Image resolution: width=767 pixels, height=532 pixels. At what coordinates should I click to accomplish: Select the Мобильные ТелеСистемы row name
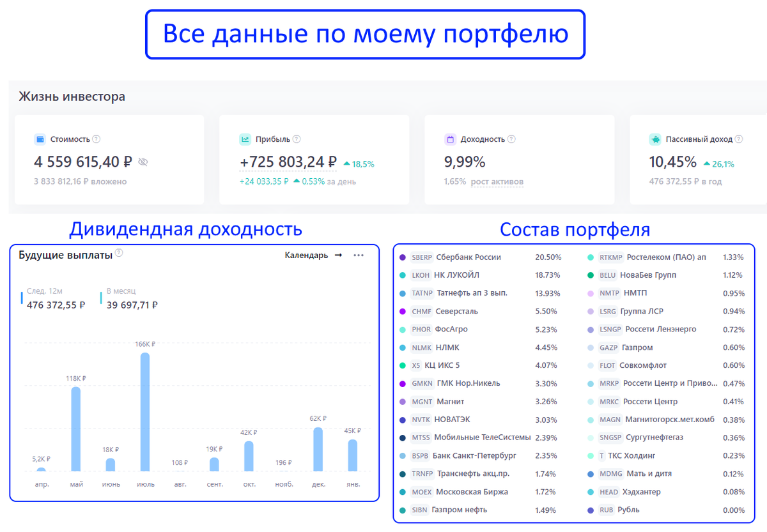point(483,438)
